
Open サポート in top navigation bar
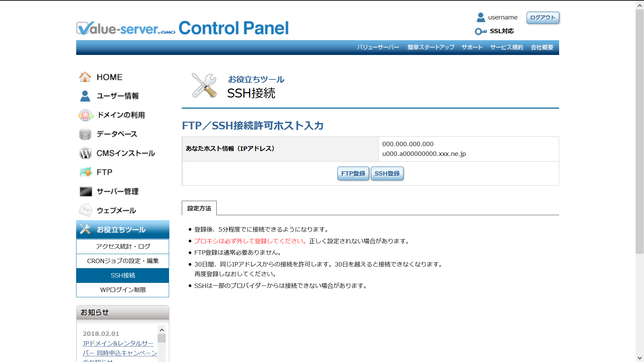point(472,47)
